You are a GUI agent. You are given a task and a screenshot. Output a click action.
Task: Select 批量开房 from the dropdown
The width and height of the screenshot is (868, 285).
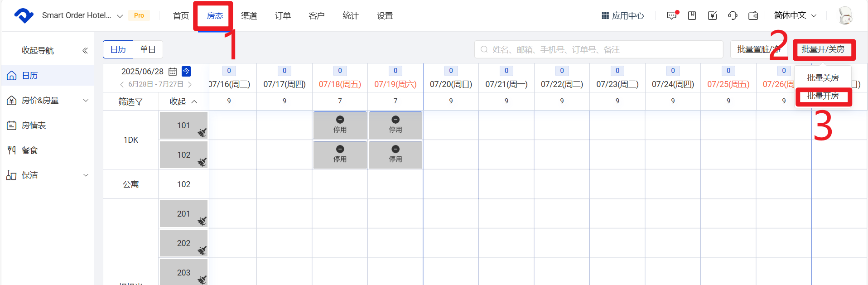pyautogui.click(x=823, y=96)
